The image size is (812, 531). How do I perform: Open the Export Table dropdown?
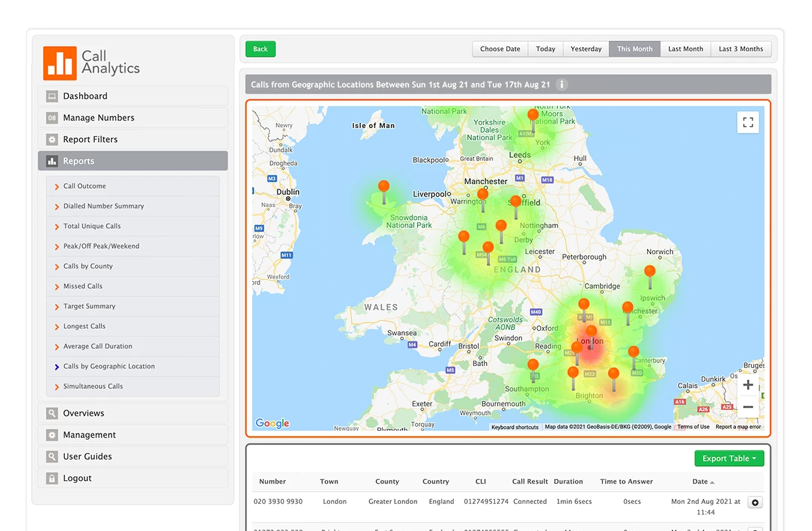tap(729, 458)
